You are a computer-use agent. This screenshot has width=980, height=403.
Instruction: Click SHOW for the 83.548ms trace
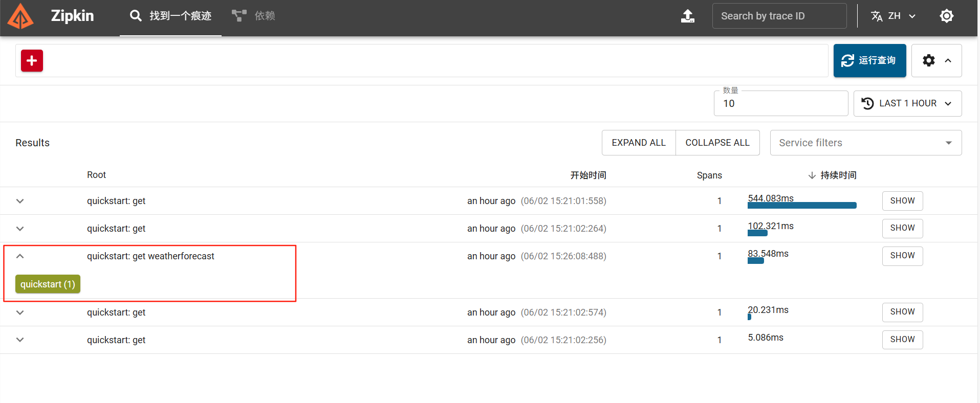pos(902,256)
